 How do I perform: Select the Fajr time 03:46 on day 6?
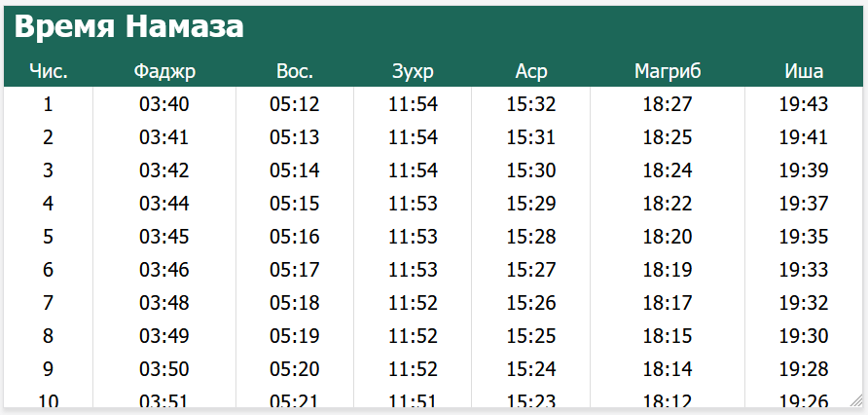click(164, 270)
